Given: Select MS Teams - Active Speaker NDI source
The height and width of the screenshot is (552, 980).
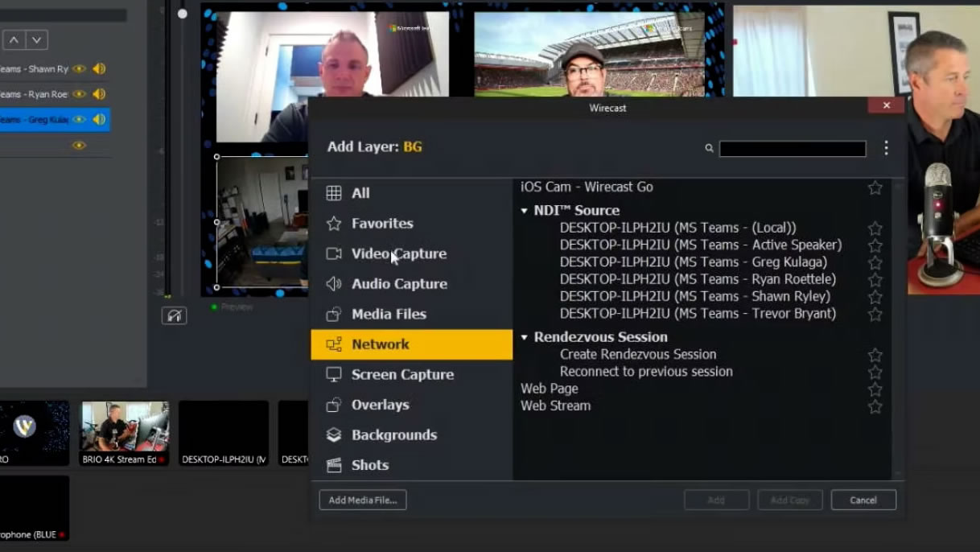Looking at the screenshot, I should (701, 245).
